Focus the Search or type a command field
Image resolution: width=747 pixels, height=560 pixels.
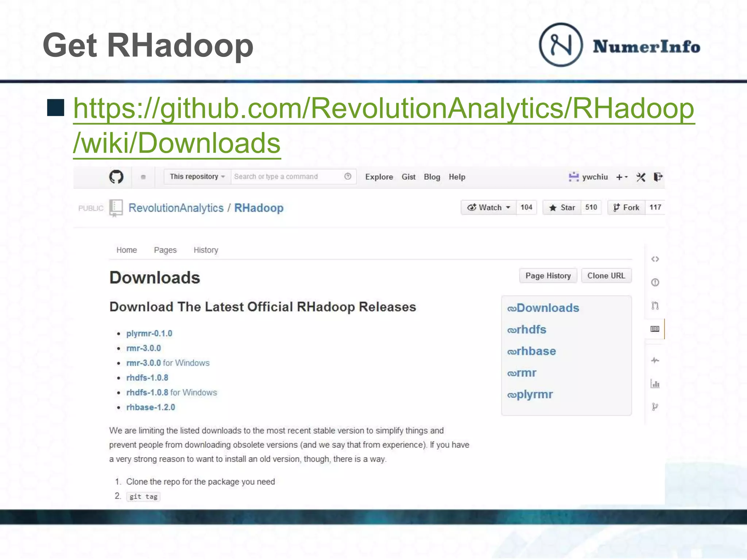click(x=293, y=177)
